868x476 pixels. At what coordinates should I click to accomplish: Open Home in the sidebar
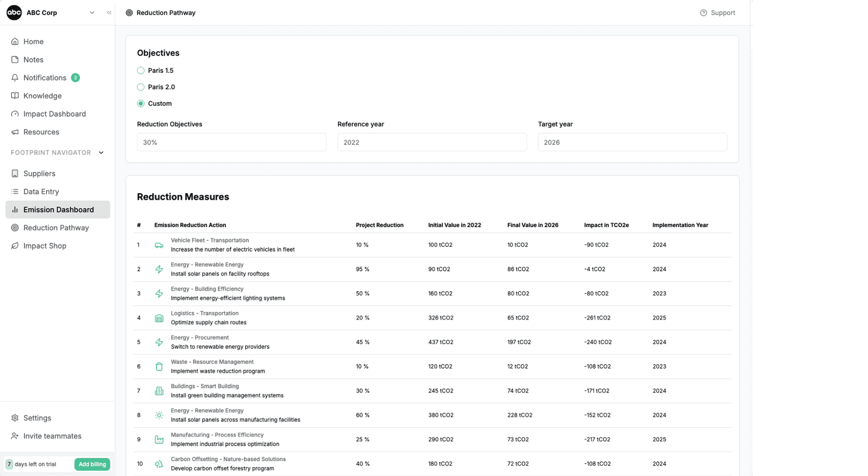tap(58, 41)
